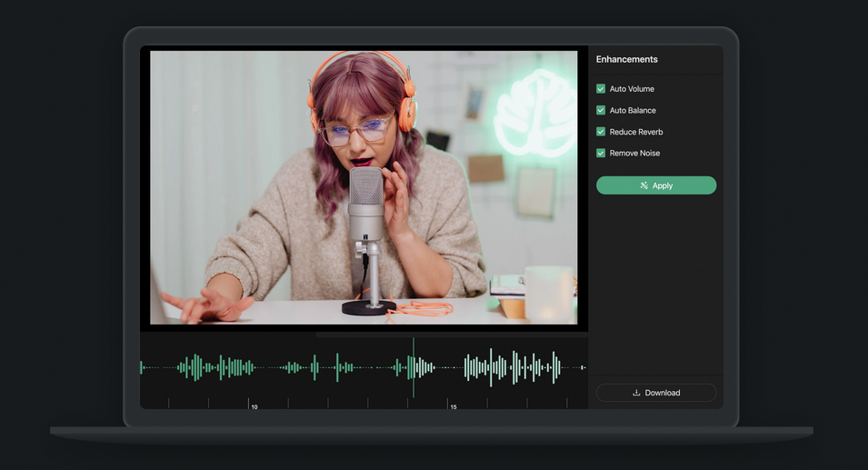Click the magic wand icon on Apply
The image size is (868, 470).
[x=644, y=185]
